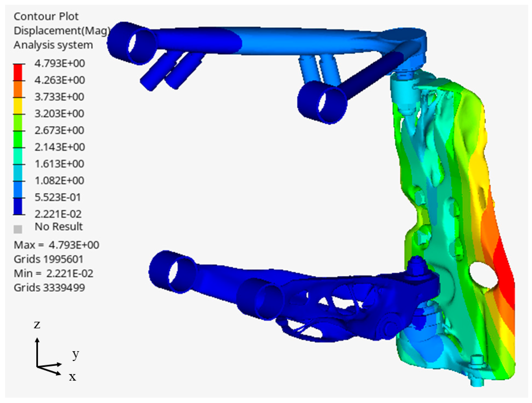Click the Min = 2.221E-02 text
Screen dimensions: 532x403
click(53, 274)
